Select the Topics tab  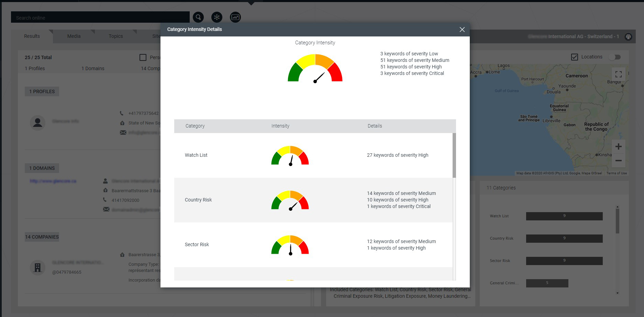[x=116, y=36]
